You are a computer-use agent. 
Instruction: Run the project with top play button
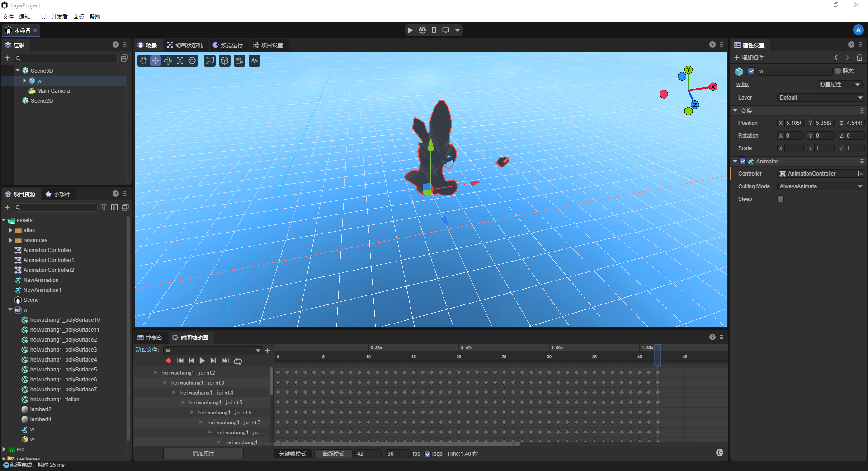click(410, 30)
